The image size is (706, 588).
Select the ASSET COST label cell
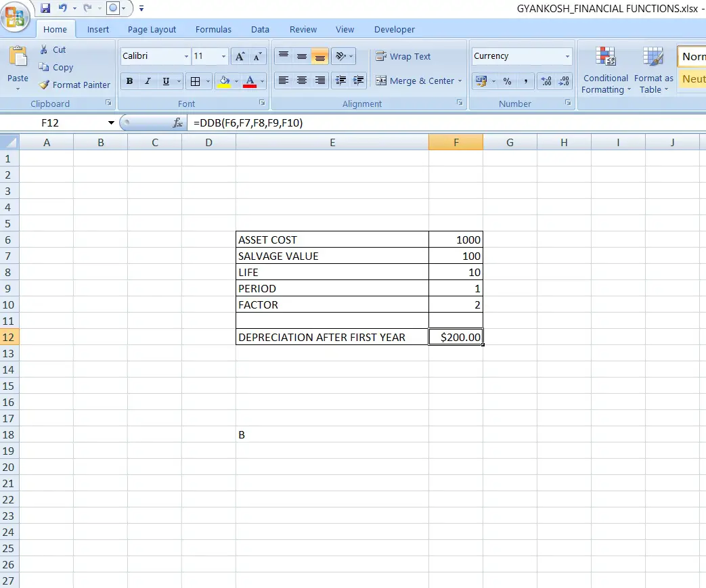pos(332,240)
